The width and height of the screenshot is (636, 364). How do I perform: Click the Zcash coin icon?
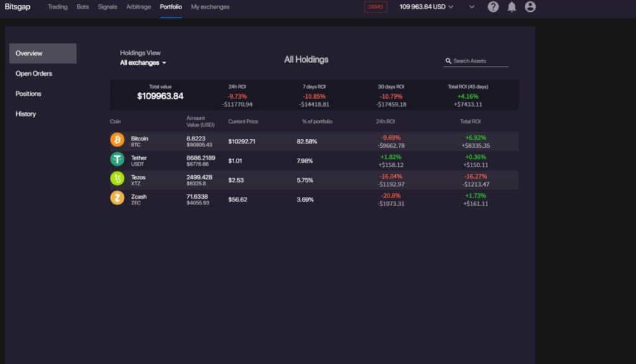point(117,198)
